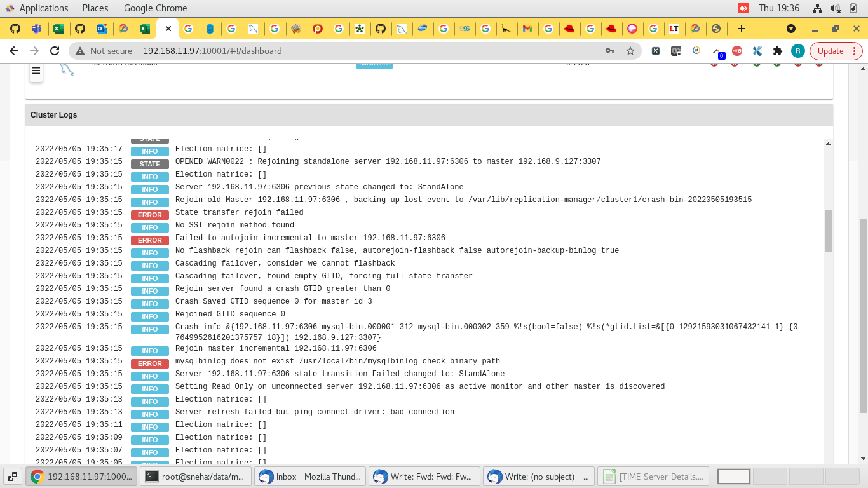Open the server row hamburger menu
Viewport: 868px width, 488px height.
pyautogui.click(x=36, y=71)
